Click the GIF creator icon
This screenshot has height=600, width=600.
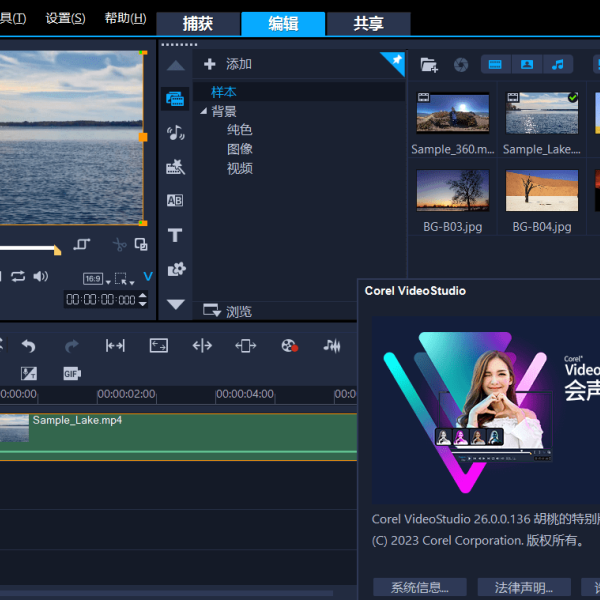(72, 373)
